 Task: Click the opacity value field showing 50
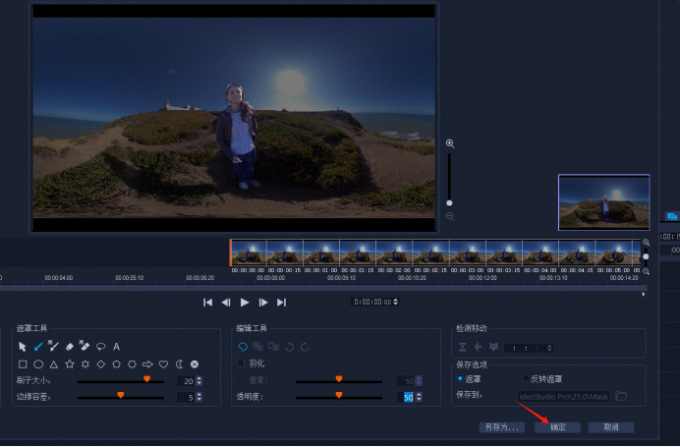pos(405,397)
